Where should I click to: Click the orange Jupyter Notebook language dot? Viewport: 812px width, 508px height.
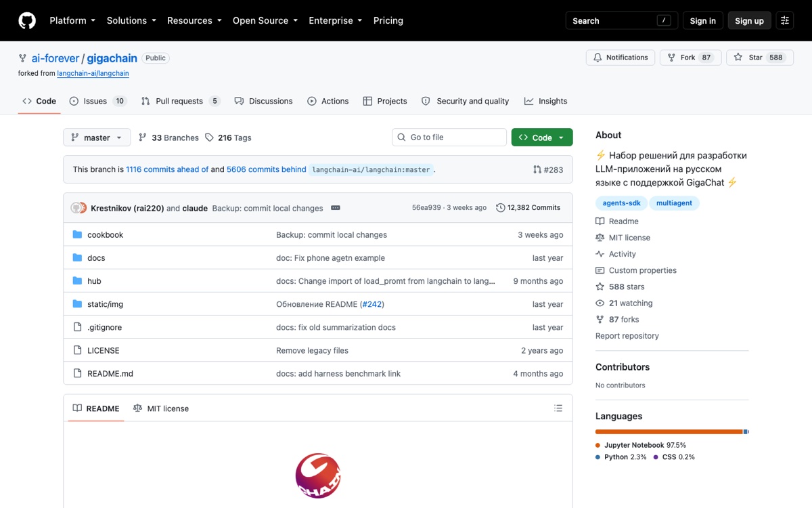[x=598, y=446]
